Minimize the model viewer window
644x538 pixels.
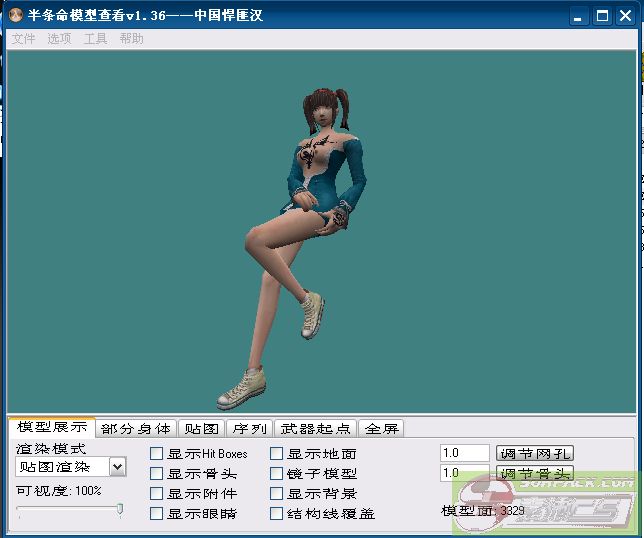[x=580, y=16]
